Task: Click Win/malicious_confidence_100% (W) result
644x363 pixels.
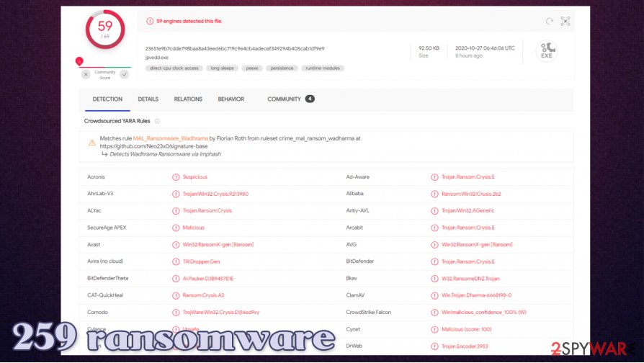Action: tap(484, 313)
